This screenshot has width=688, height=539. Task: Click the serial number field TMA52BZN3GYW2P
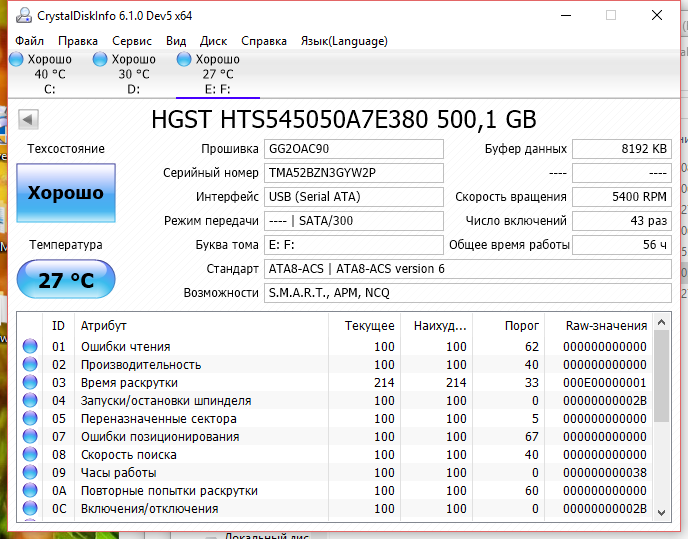[x=354, y=173]
